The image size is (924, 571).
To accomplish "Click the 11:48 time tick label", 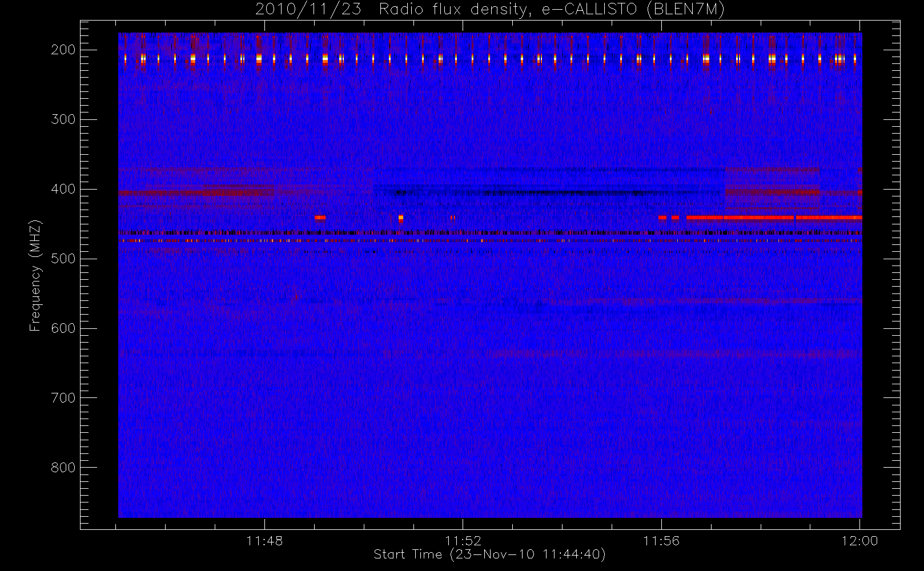I will 265,541.
